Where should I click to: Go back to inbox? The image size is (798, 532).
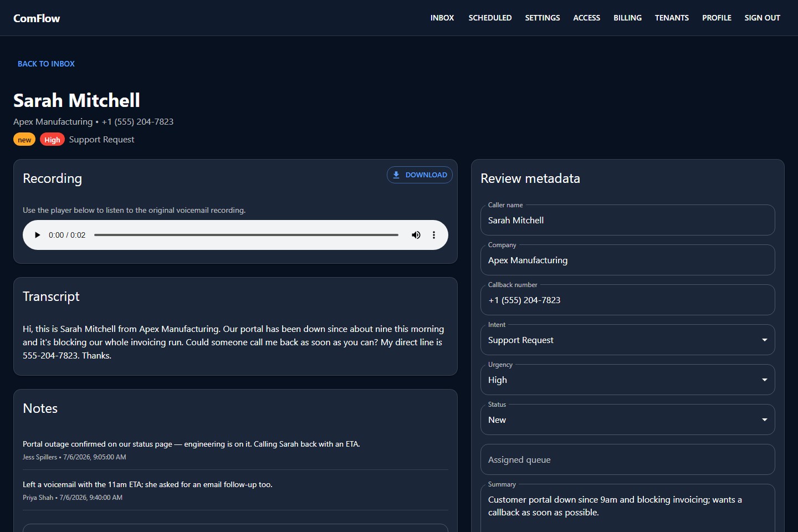pos(46,64)
